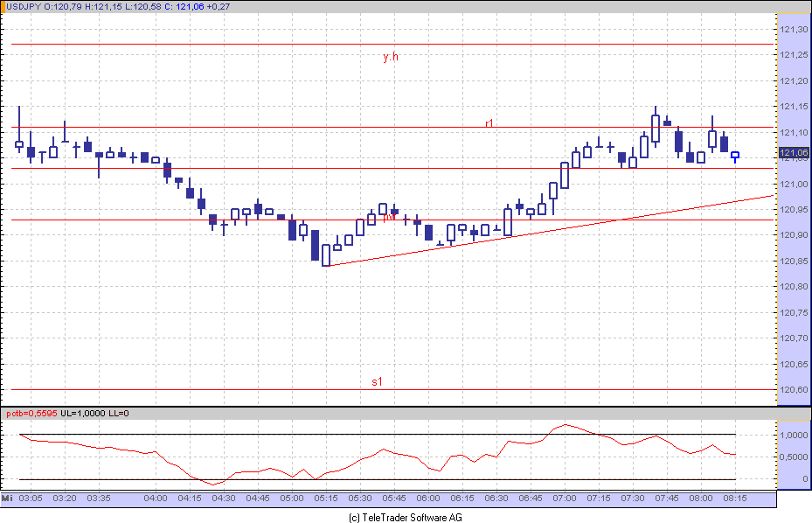Click the 04:00 time axis label
This screenshot has height=523, width=812.
156,499
